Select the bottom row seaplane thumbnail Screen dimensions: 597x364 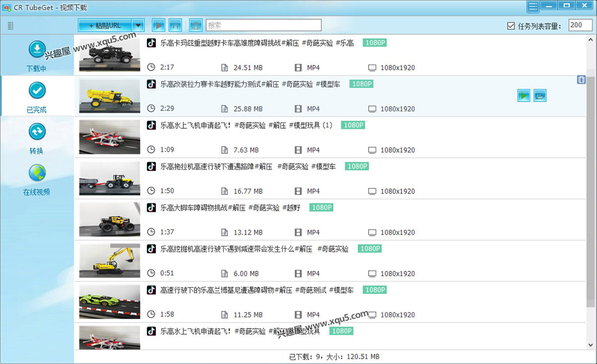(x=109, y=338)
